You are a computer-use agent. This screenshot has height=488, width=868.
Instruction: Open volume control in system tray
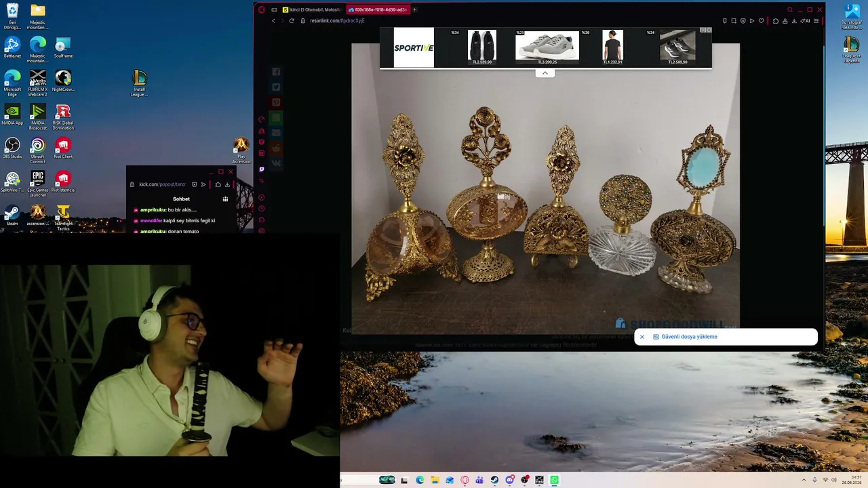(833, 480)
